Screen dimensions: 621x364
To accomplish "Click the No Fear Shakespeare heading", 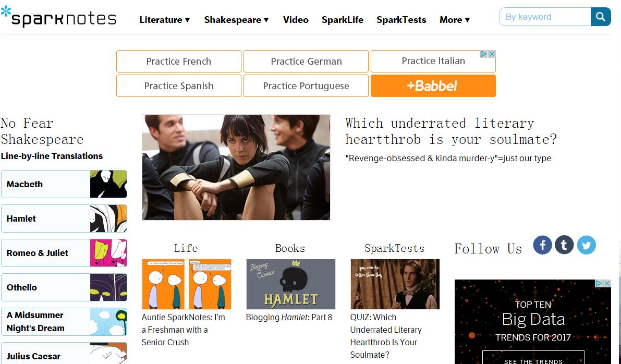I will tap(42, 131).
